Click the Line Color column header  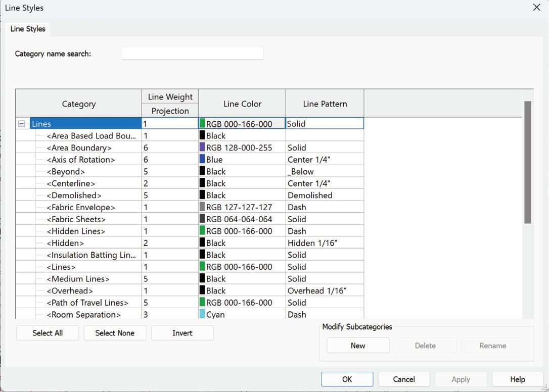242,104
